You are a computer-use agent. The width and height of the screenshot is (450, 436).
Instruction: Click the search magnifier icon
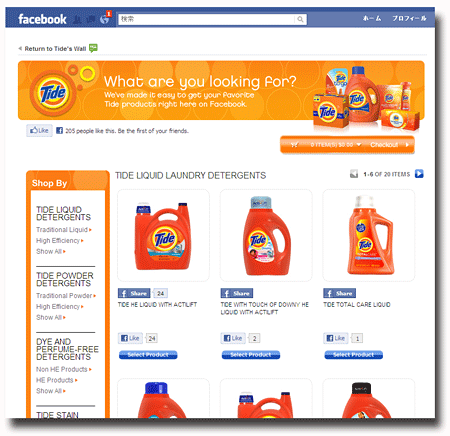[x=300, y=19]
